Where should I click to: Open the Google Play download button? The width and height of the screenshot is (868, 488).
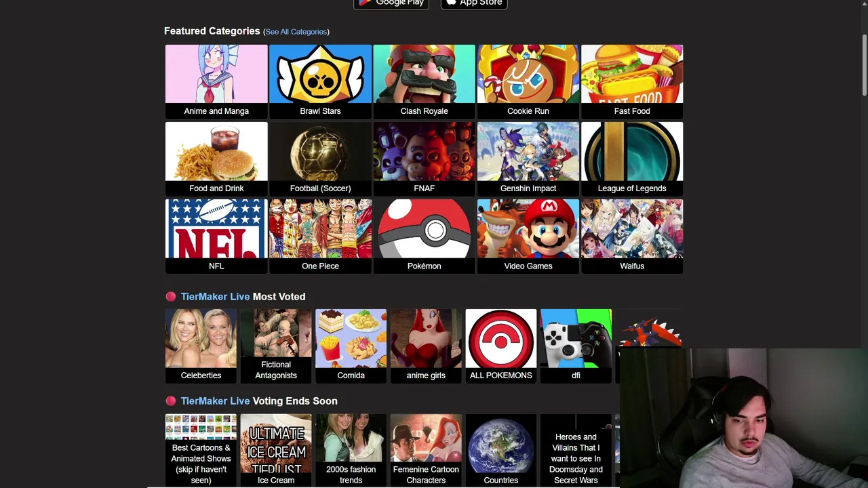point(391,3)
